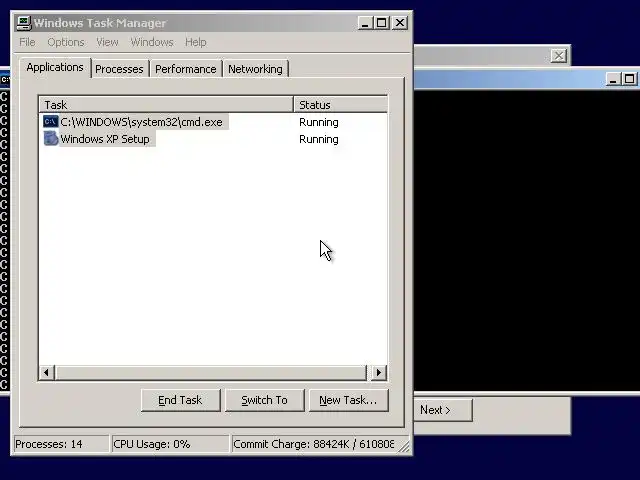Viewport: 640px width, 480px height.
Task: Close the Task Manager window
Action: (400, 23)
